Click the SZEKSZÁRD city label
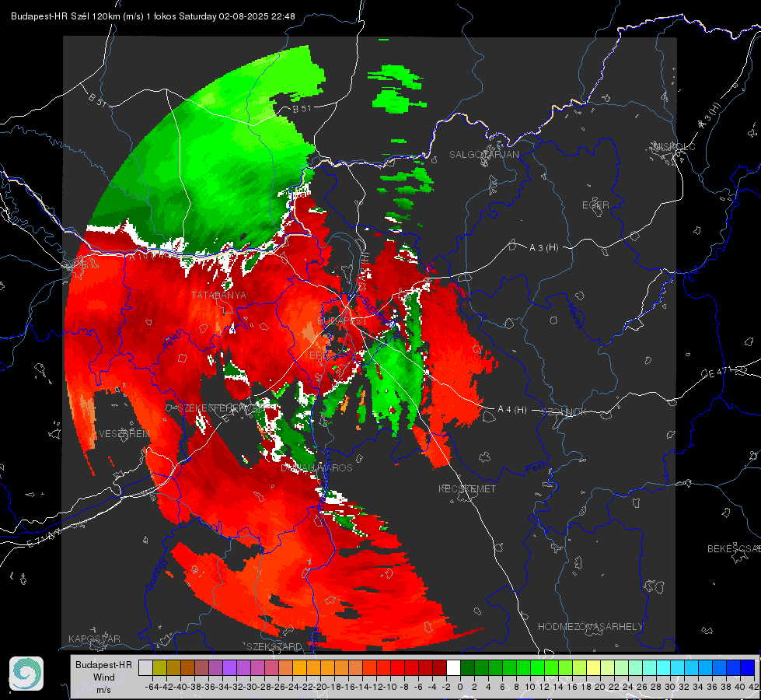This screenshot has width=761, height=700. click(274, 646)
